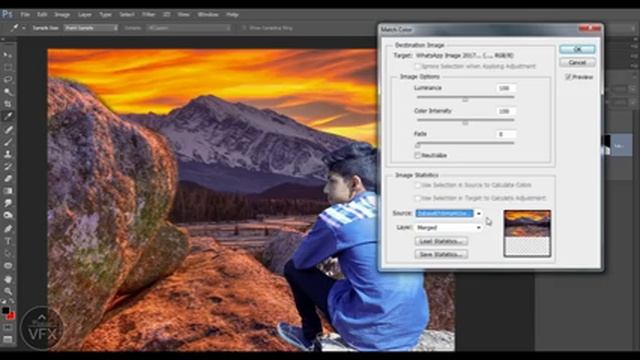Viewport: 640px width, 360px height.
Task: Select the Path Selection tool
Action: pos(8,253)
